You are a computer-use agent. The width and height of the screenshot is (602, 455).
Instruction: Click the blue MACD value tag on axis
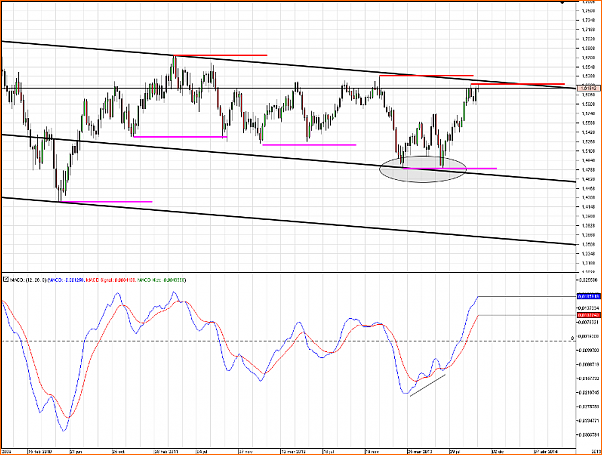(x=589, y=296)
